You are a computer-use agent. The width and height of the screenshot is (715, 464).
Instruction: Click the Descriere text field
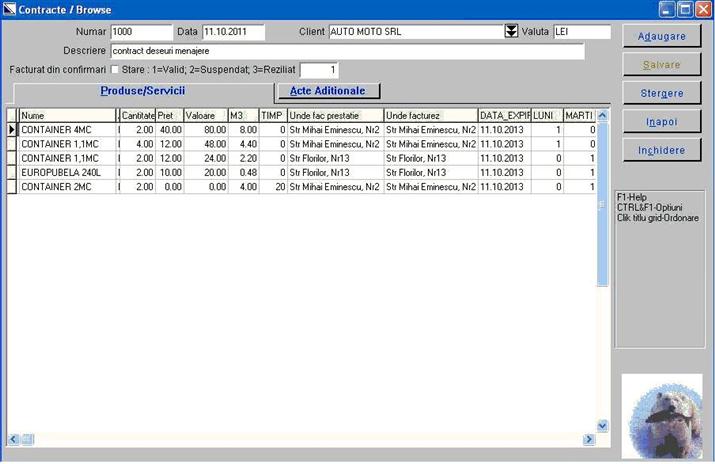(346, 51)
